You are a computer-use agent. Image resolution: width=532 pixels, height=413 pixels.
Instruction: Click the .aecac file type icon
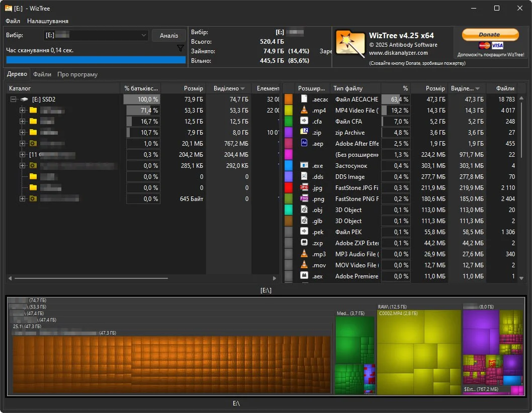[304, 98]
